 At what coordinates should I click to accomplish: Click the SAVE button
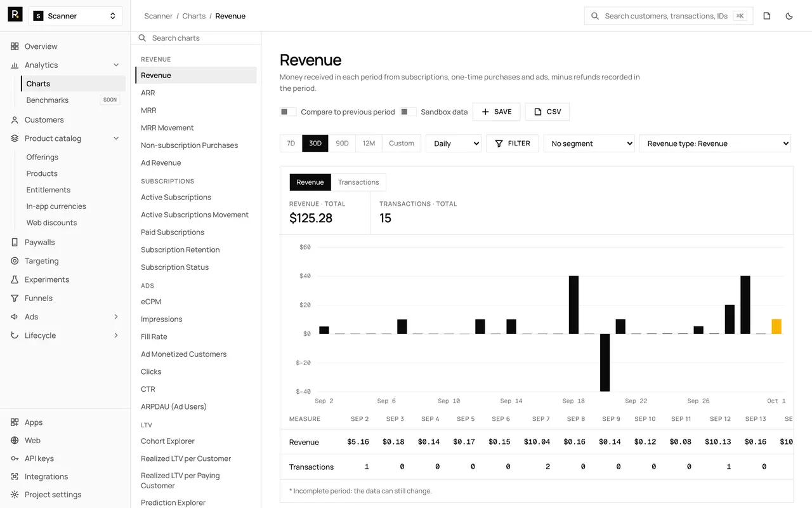pos(496,112)
